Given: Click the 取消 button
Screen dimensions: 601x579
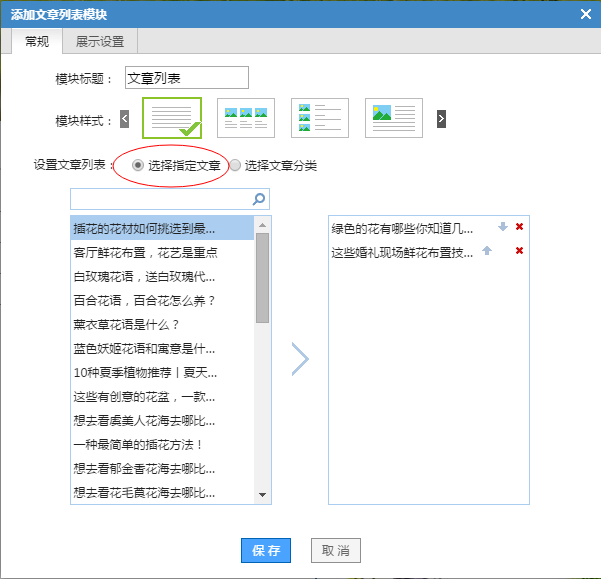Looking at the screenshot, I should (335, 551).
